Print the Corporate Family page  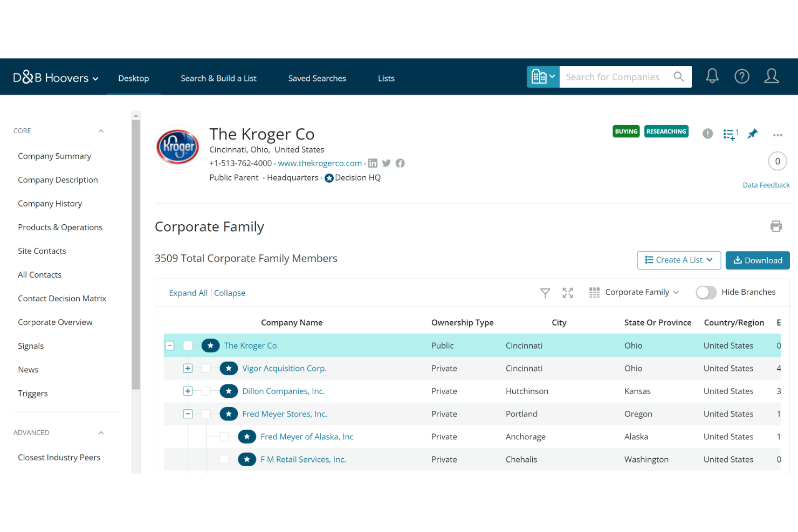pos(776,226)
